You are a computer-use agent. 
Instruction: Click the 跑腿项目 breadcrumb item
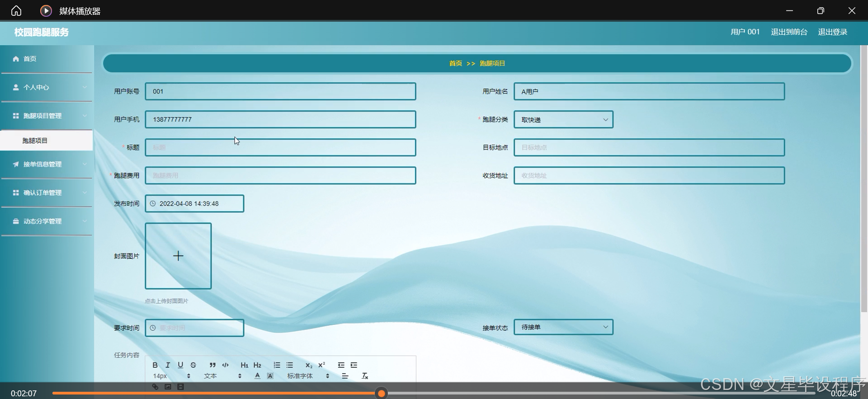pyautogui.click(x=492, y=63)
